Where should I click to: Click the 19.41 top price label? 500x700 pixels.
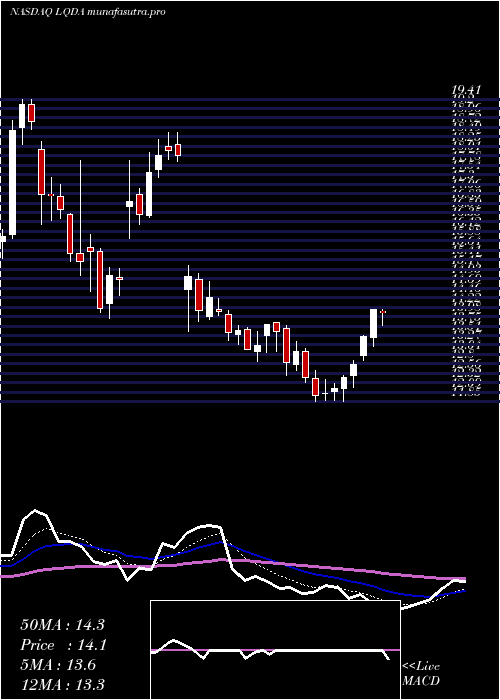tap(466, 90)
